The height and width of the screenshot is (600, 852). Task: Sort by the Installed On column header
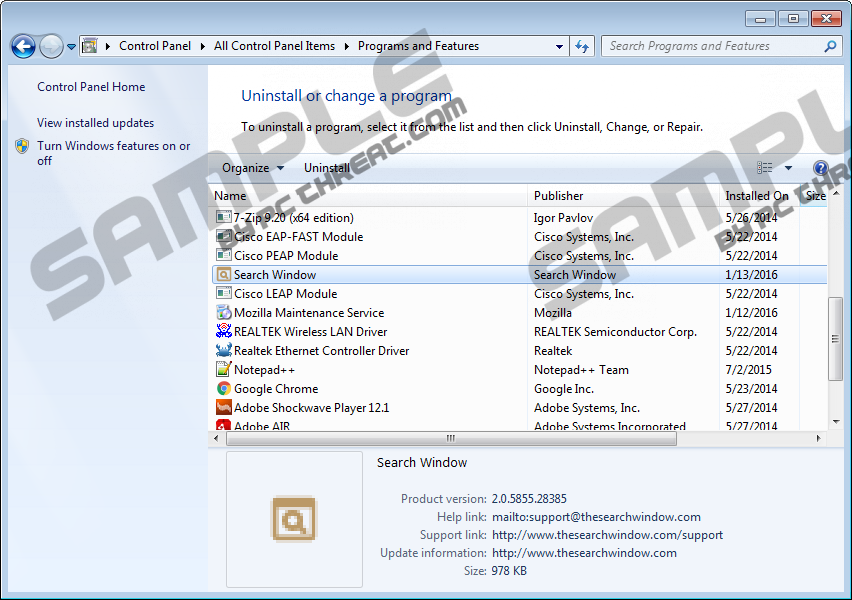(x=756, y=196)
